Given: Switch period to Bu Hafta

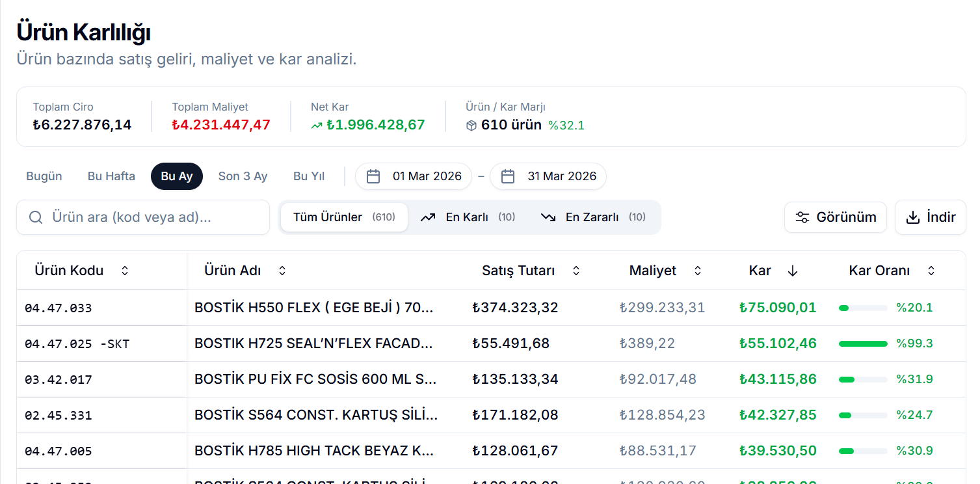Looking at the screenshot, I should pyautogui.click(x=111, y=176).
